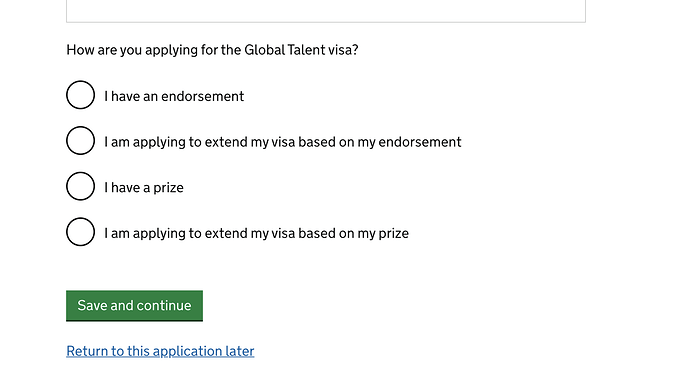Select the 'I have a prize' radio button
This screenshot has height=387, width=690.
(x=81, y=186)
